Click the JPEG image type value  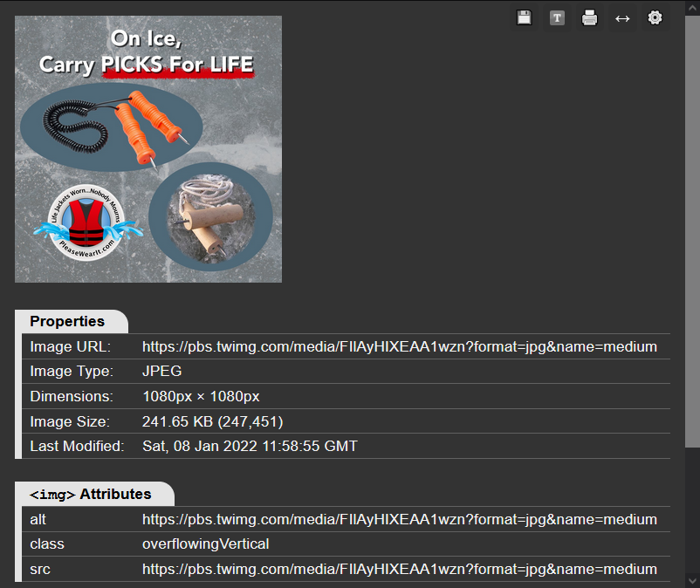click(162, 371)
